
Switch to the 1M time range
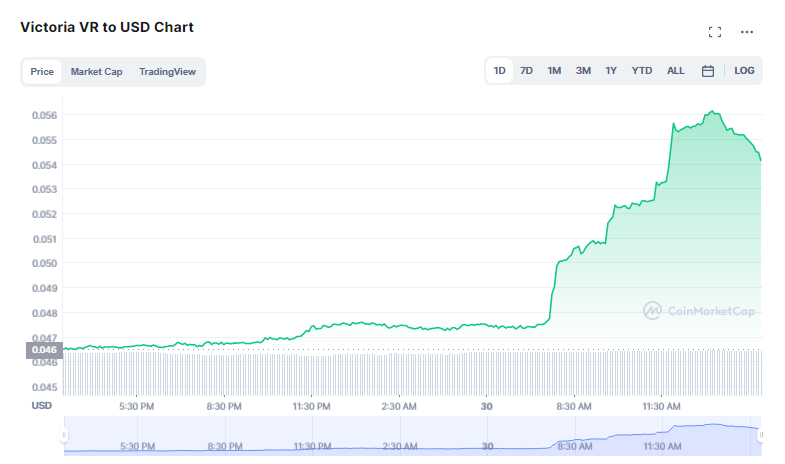[x=554, y=71]
